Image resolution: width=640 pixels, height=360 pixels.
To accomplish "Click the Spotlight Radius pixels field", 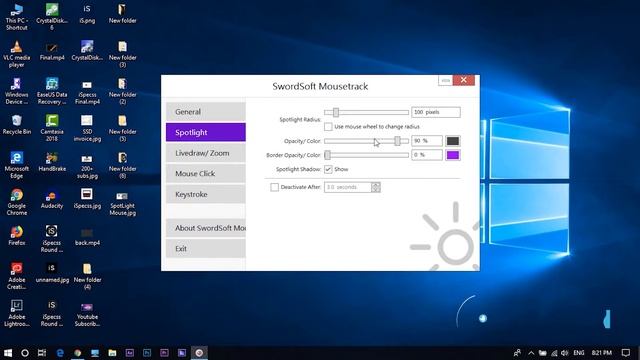I will click(x=436, y=112).
